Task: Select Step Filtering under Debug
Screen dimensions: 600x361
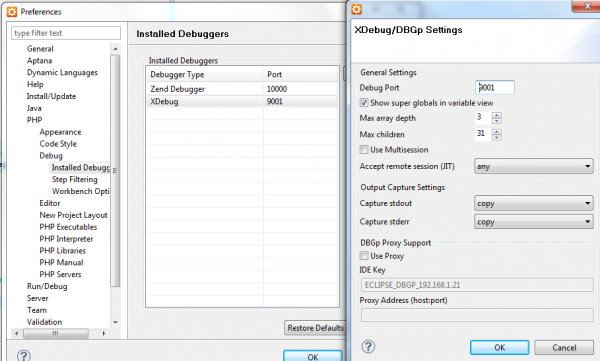Action: pyautogui.click(x=75, y=179)
